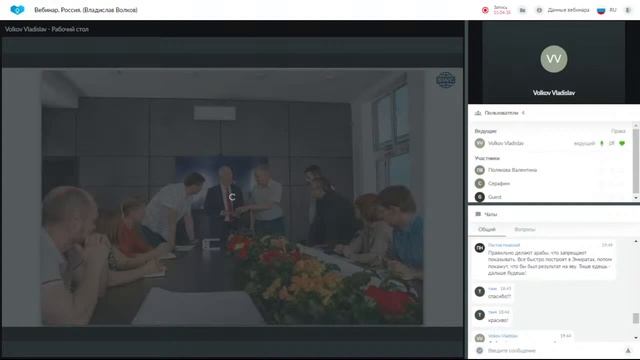Click the красиво chat message

pyautogui.click(x=498, y=320)
